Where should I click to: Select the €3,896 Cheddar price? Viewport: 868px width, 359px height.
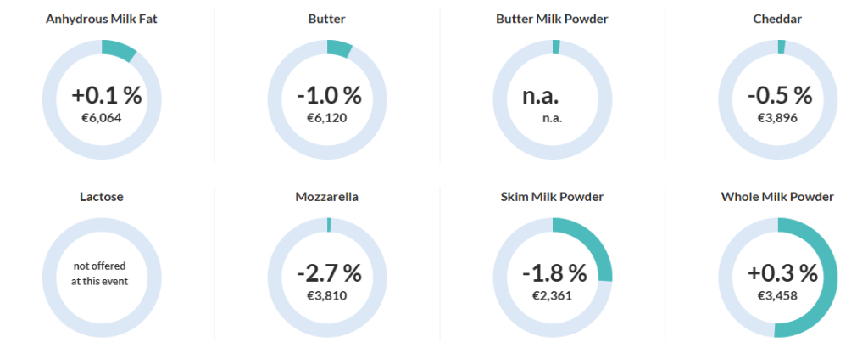click(x=777, y=118)
